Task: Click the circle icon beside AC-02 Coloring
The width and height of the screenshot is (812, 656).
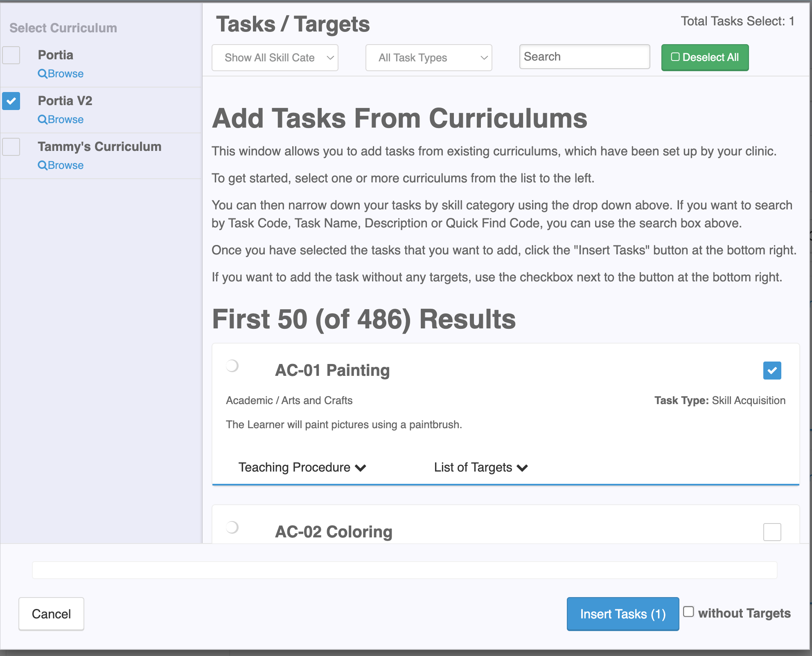Action: pos(232,527)
